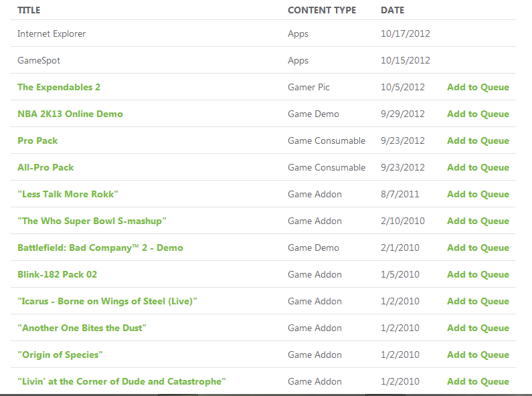Add All-Pro Pack to queue
Image resolution: width=532 pixels, height=396 pixels.
tap(478, 167)
